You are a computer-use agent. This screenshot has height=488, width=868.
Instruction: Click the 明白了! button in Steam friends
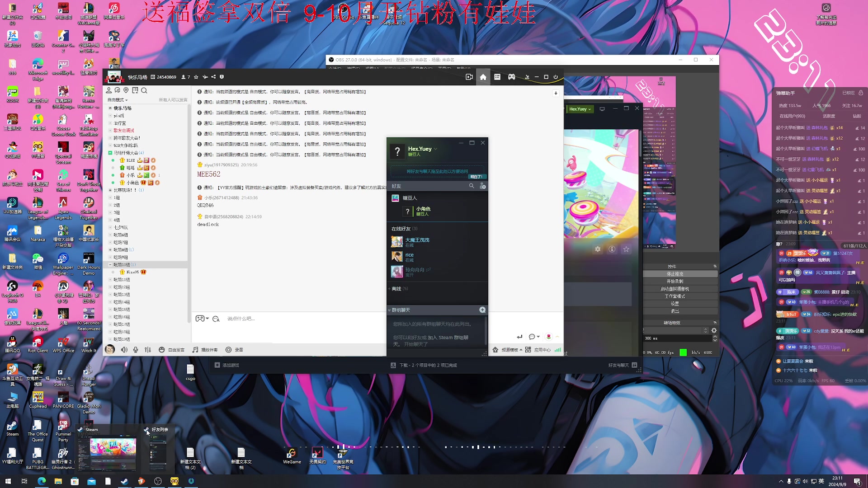pyautogui.click(x=476, y=177)
